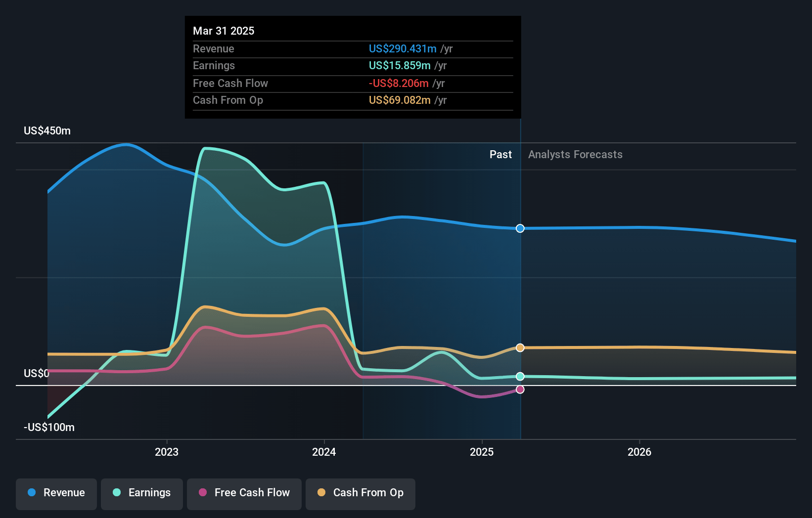812x518 pixels.
Task: Click the Revenue row label in tooltip
Action: [x=214, y=49]
